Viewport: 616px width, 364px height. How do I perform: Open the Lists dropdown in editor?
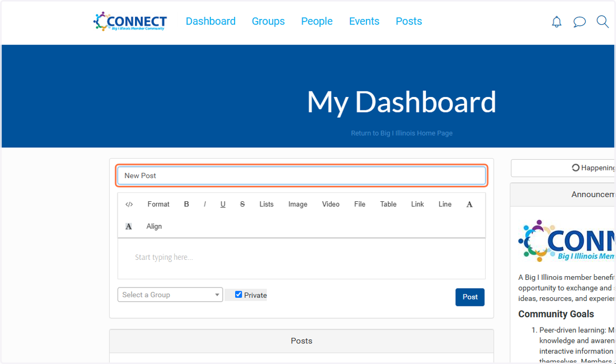click(266, 204)
